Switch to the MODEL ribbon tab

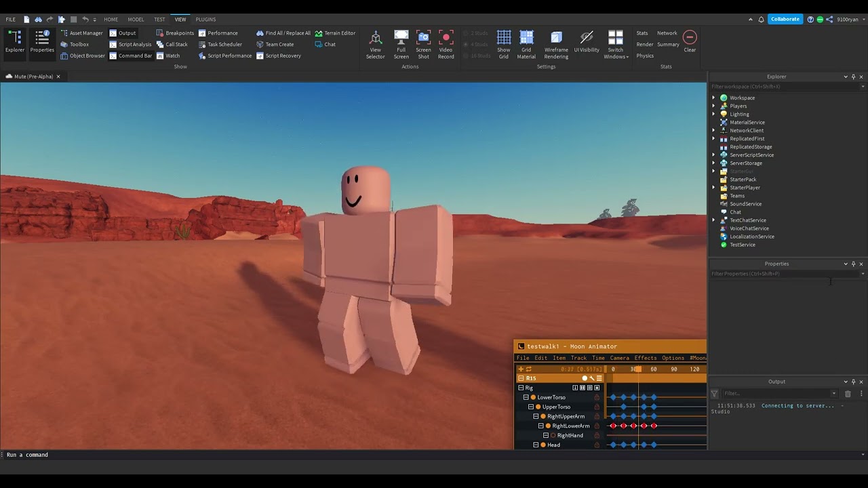point(136,19)
